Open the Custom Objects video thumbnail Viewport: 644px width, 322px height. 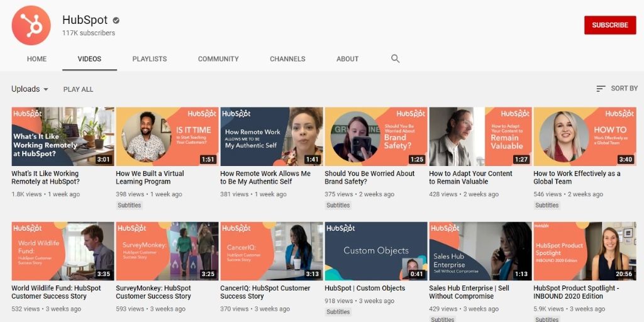coord(376,252)
